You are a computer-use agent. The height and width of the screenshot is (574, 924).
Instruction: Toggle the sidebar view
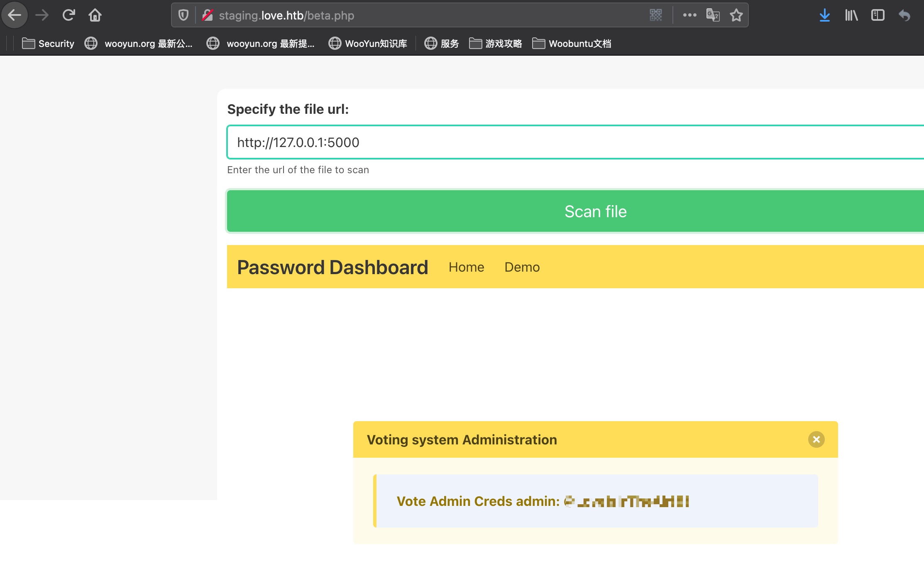(878, 15)
